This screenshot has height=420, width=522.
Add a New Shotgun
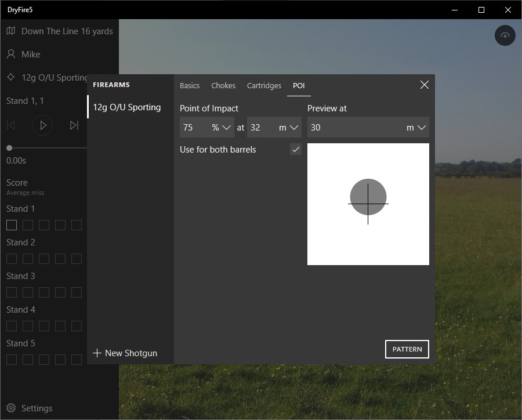tap(125, 353)
